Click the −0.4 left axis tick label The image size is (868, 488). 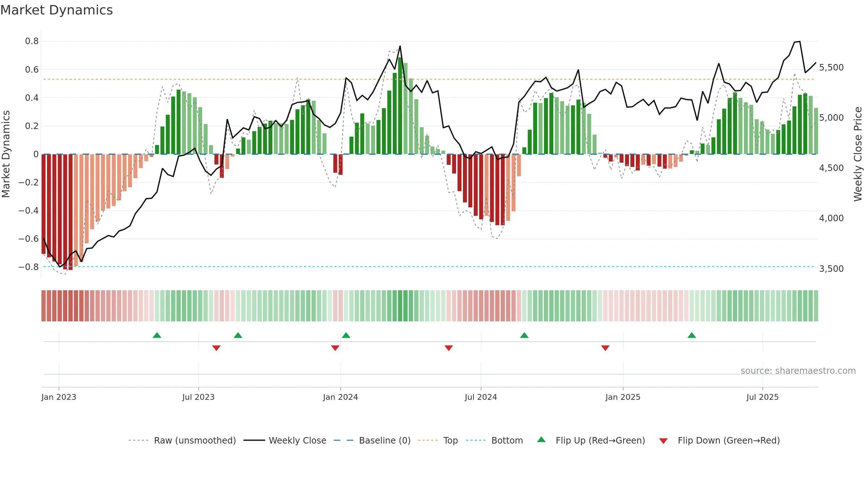[x=29, y=210]
